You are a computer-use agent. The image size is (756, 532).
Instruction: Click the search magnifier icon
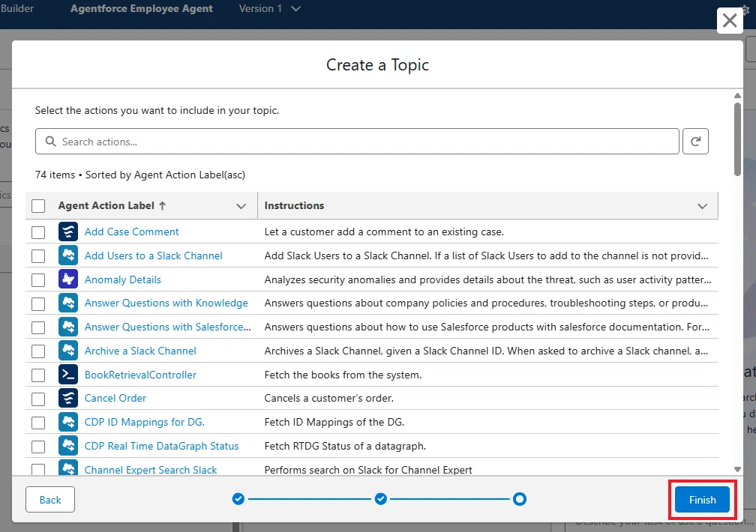[51, 141]
